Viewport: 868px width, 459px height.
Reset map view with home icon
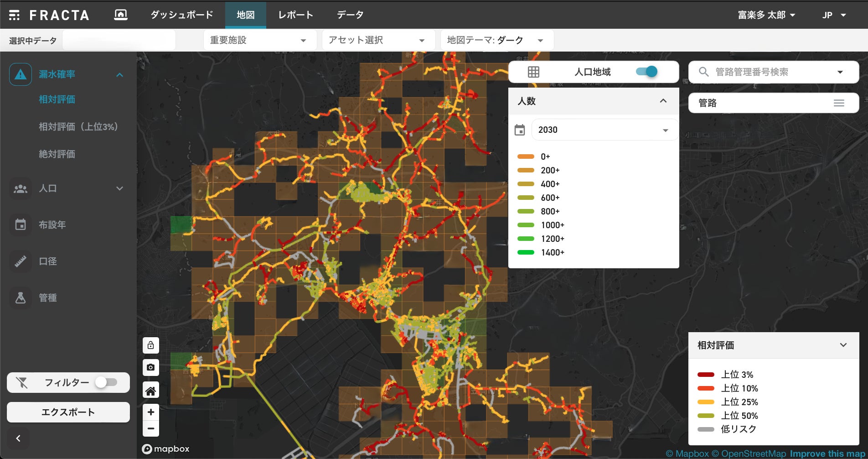tap(150, 391)
